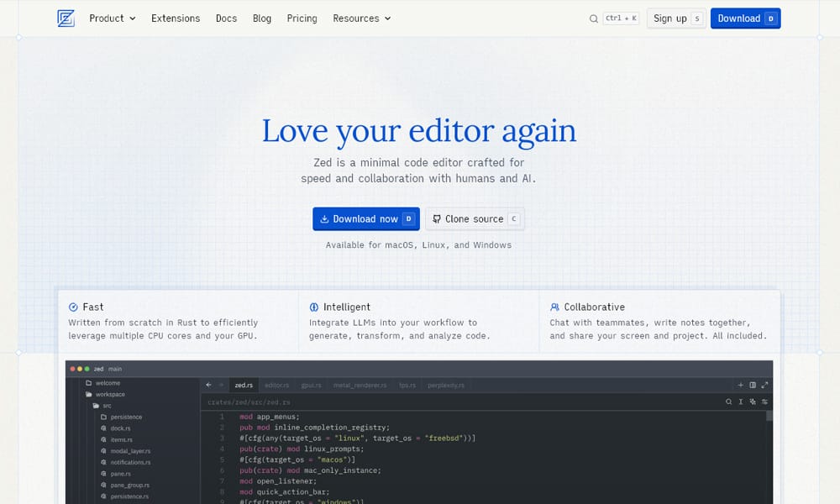This screenshot has width=840, height=504.
Task: Navigate back with the left arrow in tab bar
Action: (x=208, y=385)
